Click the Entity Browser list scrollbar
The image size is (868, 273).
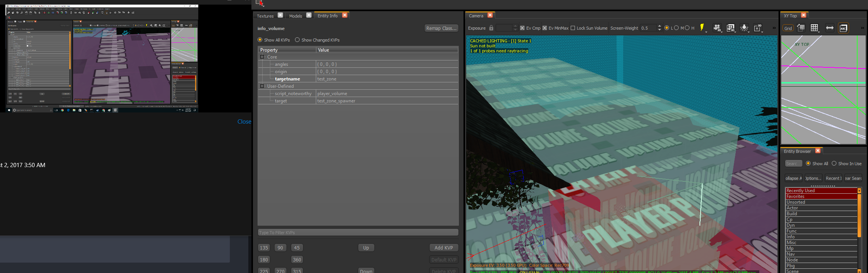click(859, 216)
